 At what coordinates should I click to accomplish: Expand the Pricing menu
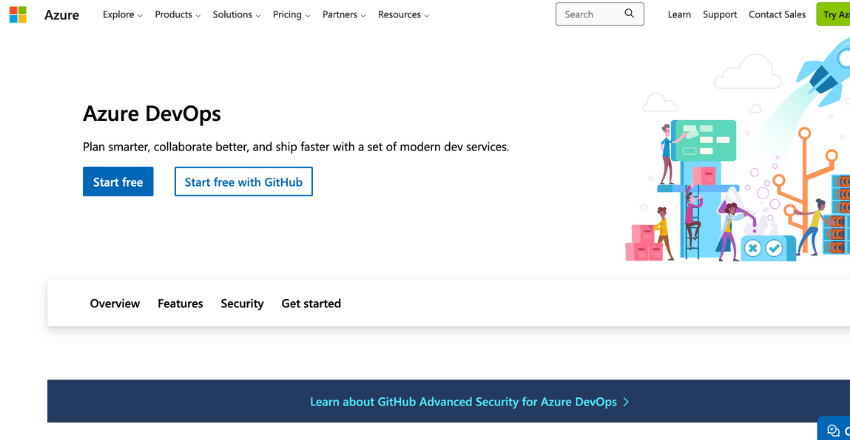pos(292,15)
